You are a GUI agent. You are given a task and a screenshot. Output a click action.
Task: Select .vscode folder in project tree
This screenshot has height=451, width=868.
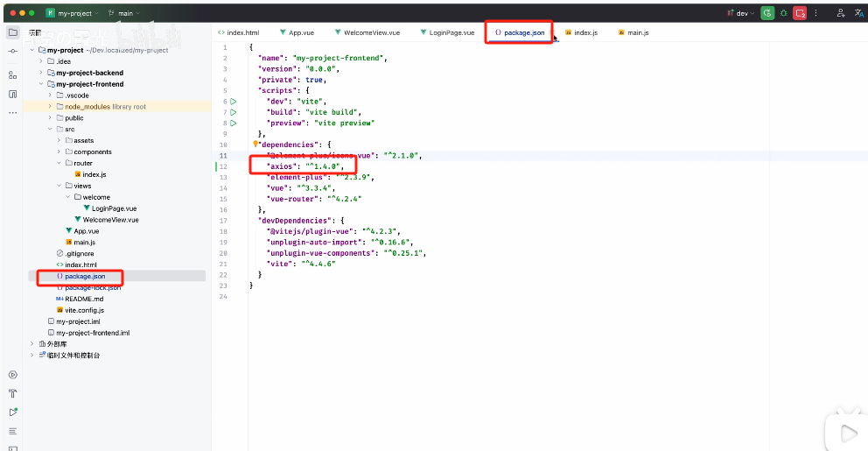(x=76, y=95)
